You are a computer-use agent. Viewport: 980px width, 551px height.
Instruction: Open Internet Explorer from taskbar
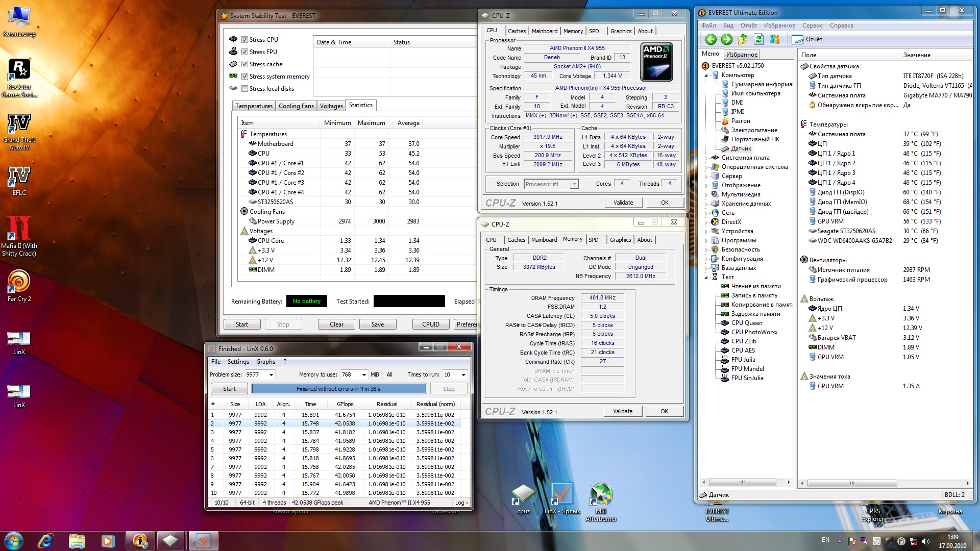[x=45, y=540]
